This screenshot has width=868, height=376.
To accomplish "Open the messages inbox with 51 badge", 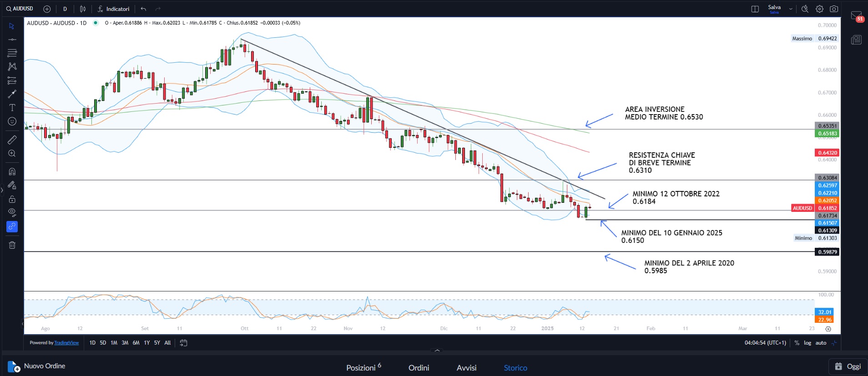I will 857,16.
